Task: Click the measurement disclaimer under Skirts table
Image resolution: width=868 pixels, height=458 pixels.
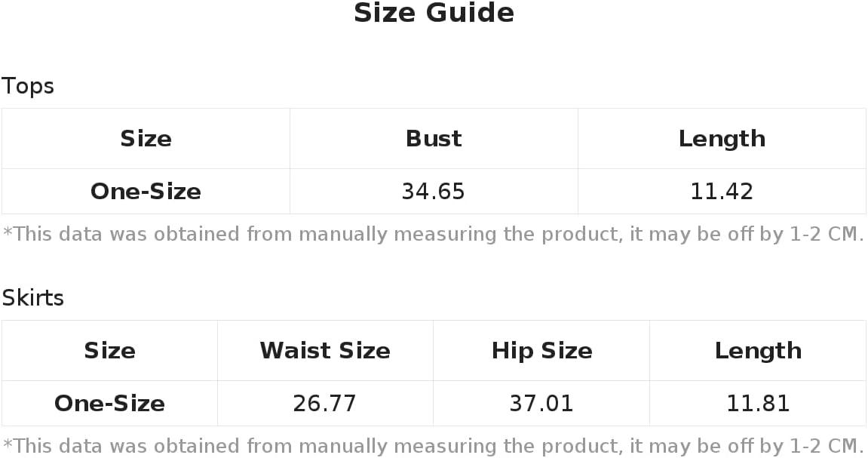Action: click(x=434, y=447)
